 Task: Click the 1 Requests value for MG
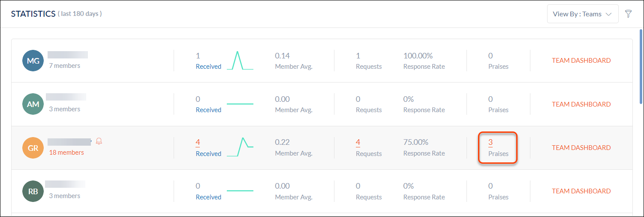(358, 56)
